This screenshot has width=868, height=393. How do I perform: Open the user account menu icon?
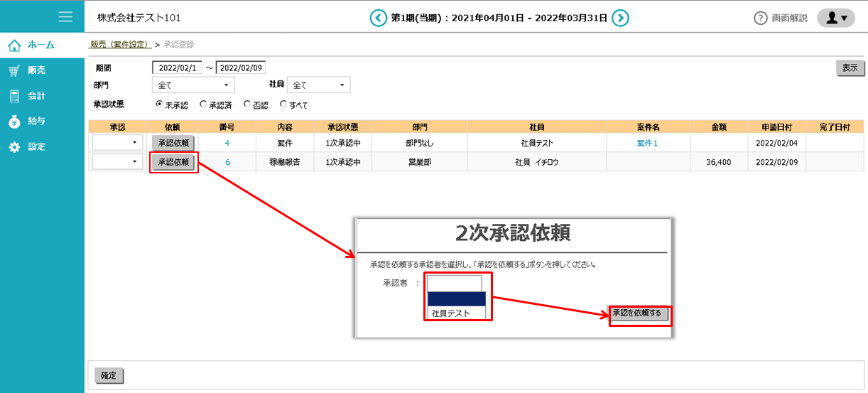(x=836, y=18)
